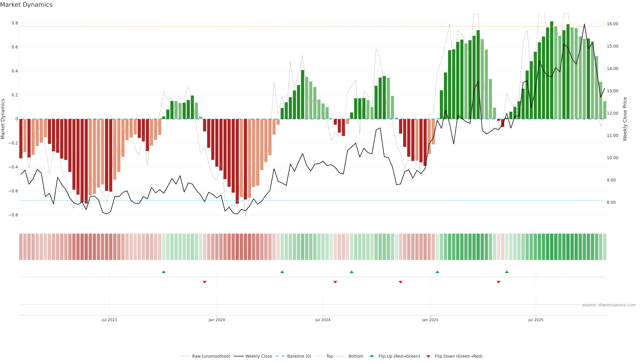Toggle the Weekly Close legend entry
The height and width of the screenshot is (362, 644).
click(258, 356)
